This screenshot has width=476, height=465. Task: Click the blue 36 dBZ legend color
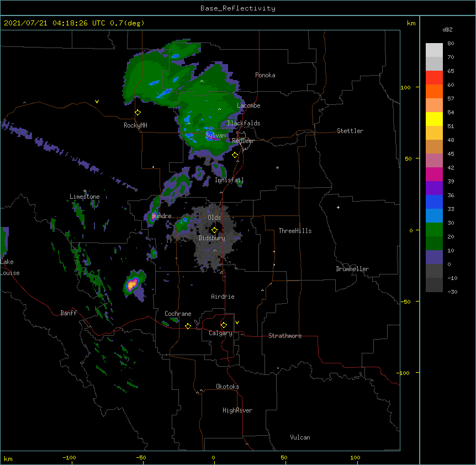[434, 202]
